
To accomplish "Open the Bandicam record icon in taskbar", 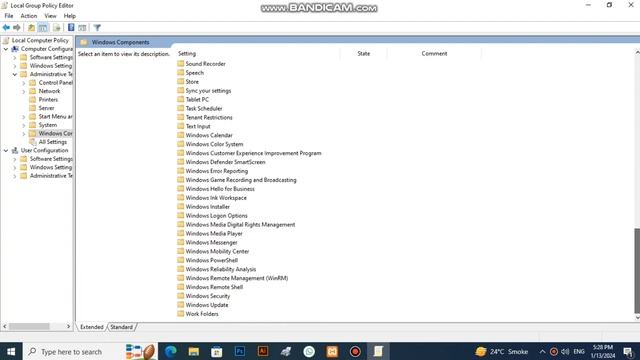I will (x=355, y=351).
